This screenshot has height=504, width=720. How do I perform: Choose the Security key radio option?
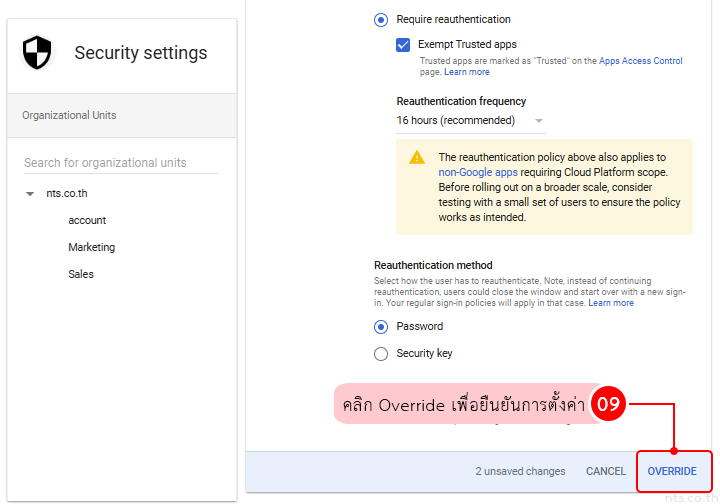click(x=381, y=353)
